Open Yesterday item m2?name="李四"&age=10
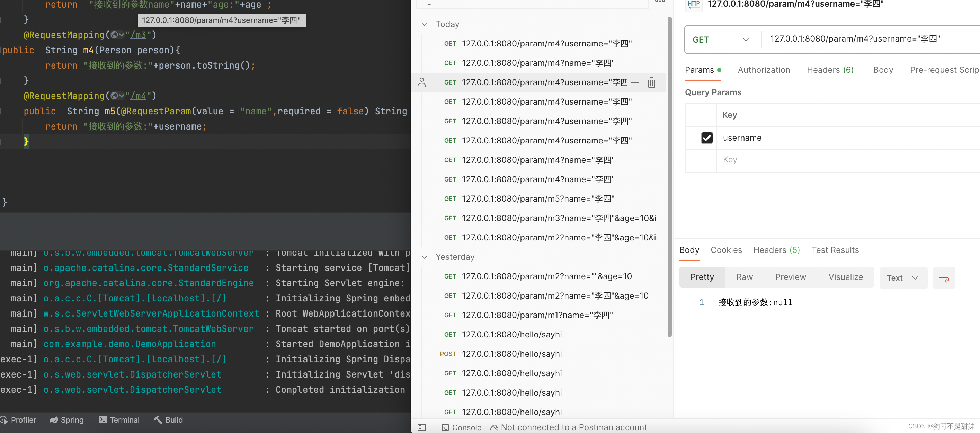Image resolution: width=980 pixels, height=433 pixels. click(555, 296)
